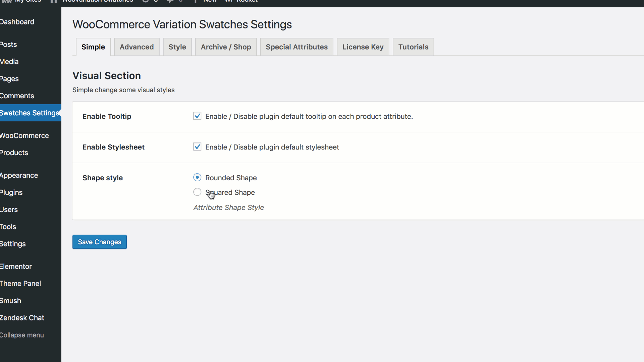
Task: Enable the Squared Shape radio option
Action: [197, 192]
